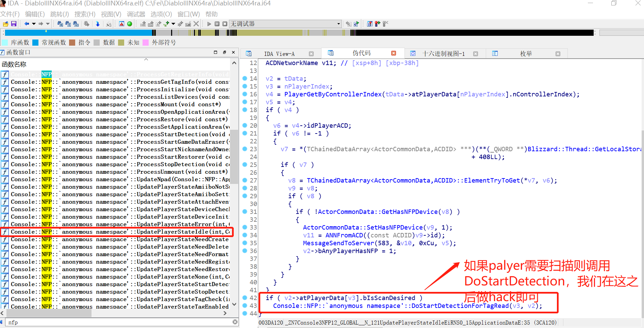Select UpdatePlayerStateIdle function in list
The width and height of the screenshot is (644, 328).
click(x=116, y=232)
